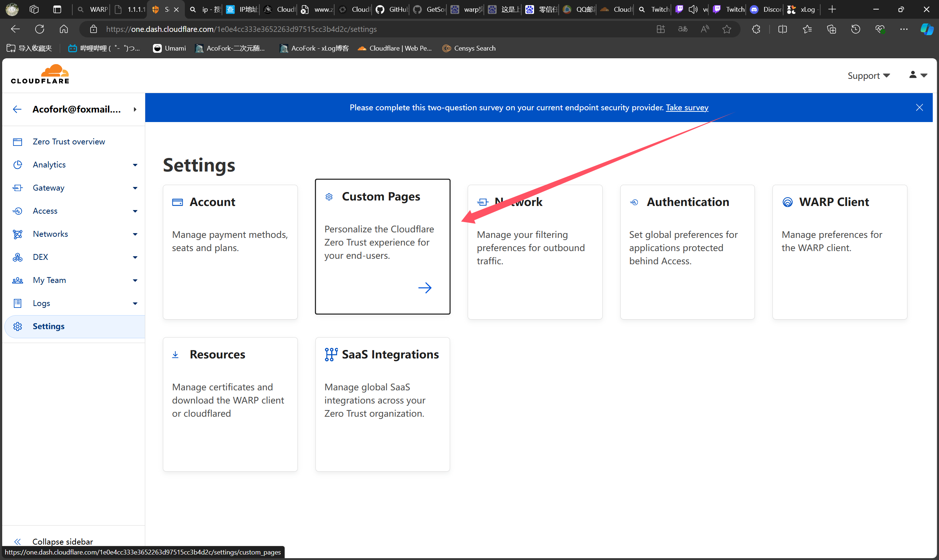Viewport: 939px width, 560px height.
Task: Click the SaaS Integrations card icon
Action: 331,354
